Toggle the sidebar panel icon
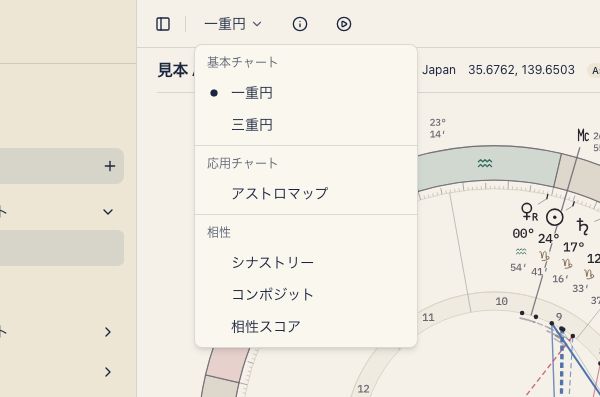The width and height of the screenshot is (600, 397). (163, 24)
